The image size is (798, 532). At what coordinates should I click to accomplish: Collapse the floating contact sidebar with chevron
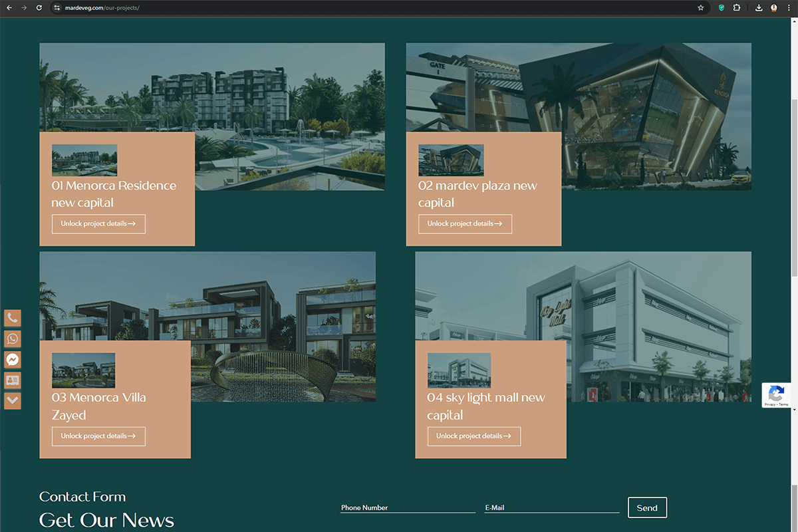13,400
